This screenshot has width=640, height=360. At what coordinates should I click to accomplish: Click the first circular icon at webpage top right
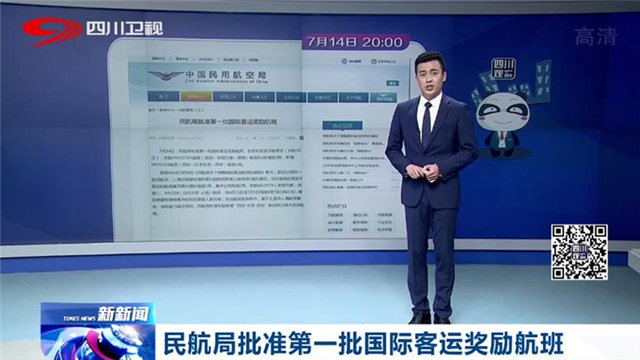(x=344, y=61)
